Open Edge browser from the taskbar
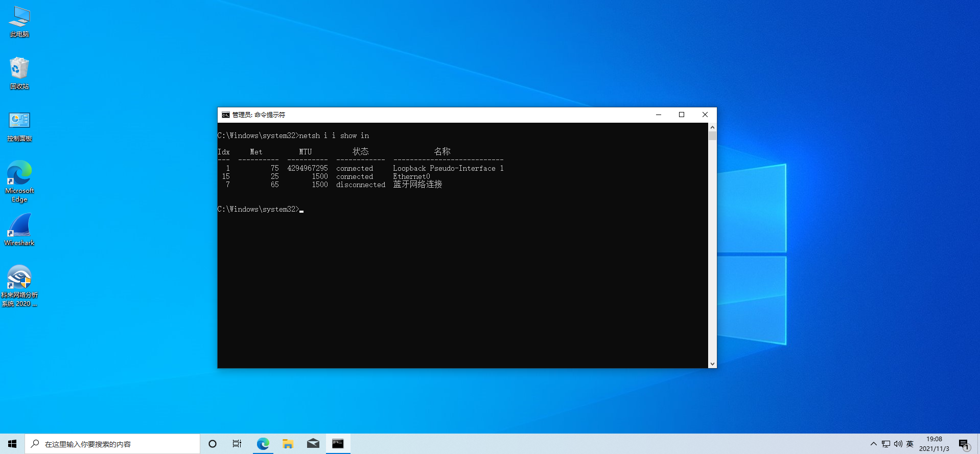Screen dimensions: 980x454 (x=263, y=444)
